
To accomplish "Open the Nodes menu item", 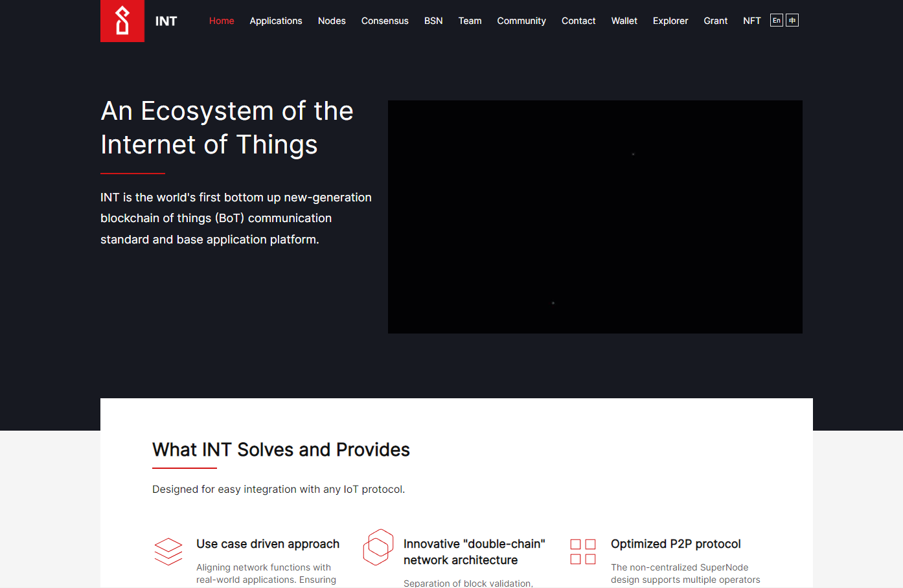I will pyautogui.click(x=332, y=21).
